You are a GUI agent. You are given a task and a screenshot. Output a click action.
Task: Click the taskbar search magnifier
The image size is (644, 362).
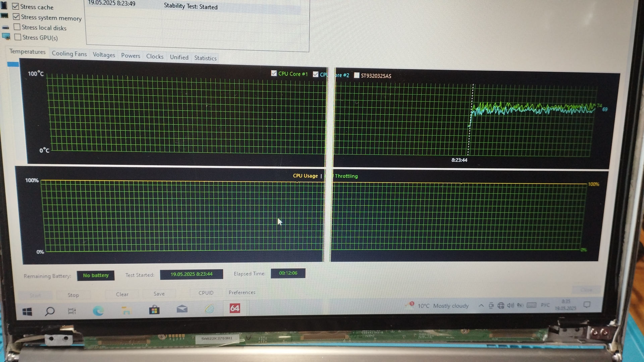tap(50, 311)
